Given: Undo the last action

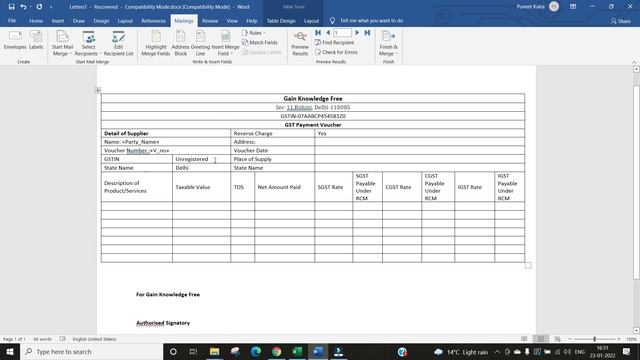Looking at the screenshot, I should pos(23,7).
